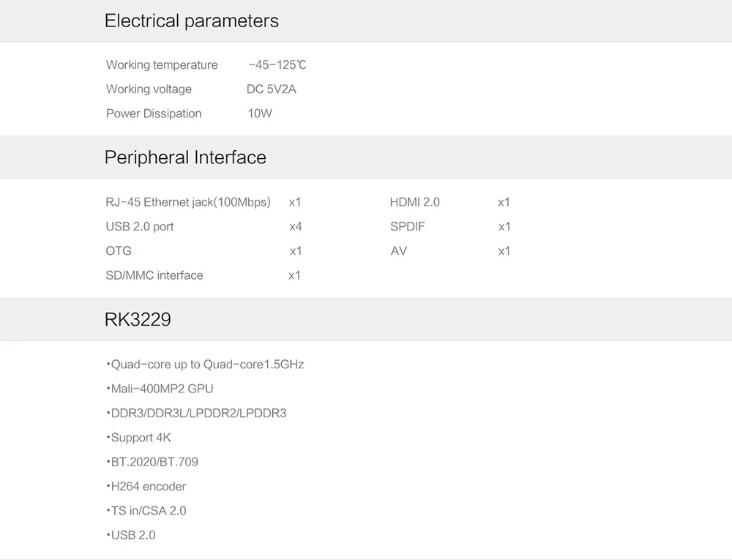Click the HDMI 2.0 entry

(415, 202)
